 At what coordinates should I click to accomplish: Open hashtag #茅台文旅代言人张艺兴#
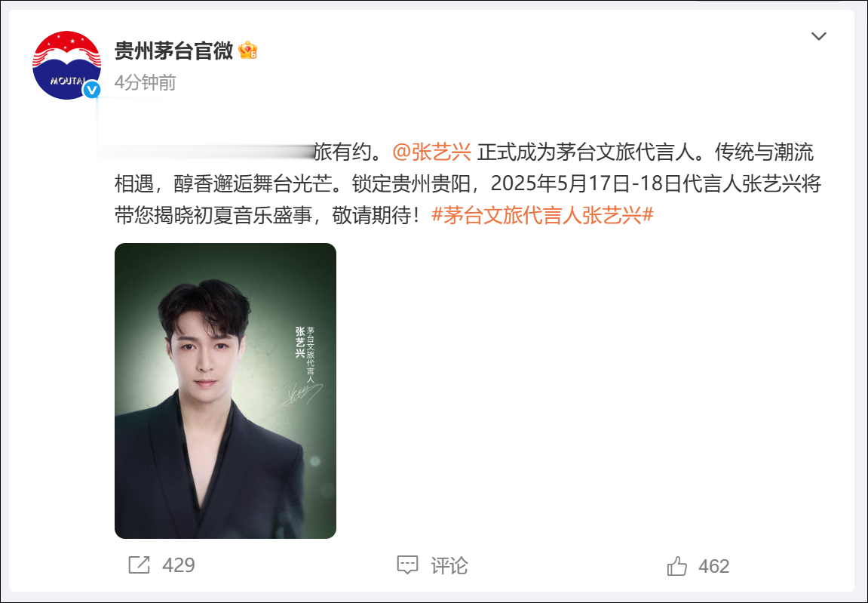click(542, 215)
